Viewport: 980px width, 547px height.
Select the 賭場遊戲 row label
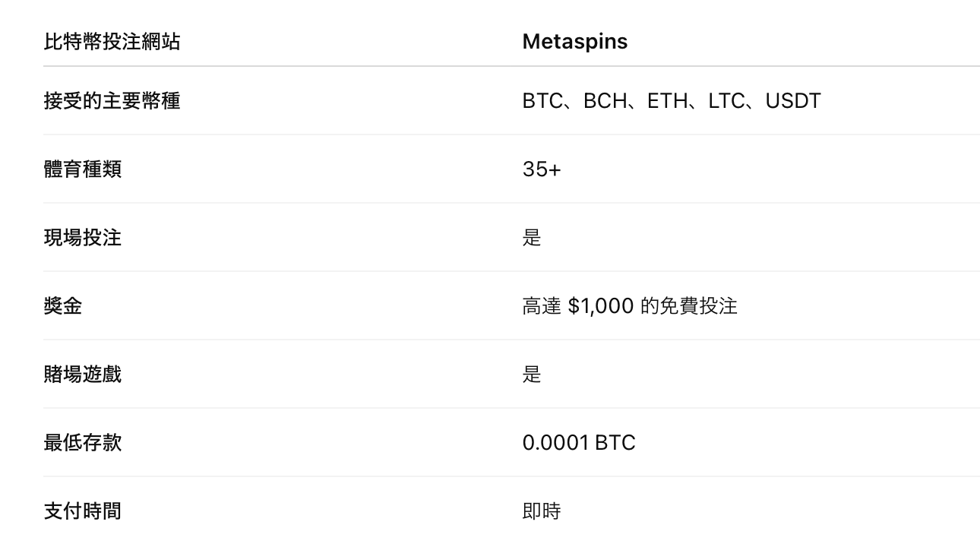click(x=83, y=374)
